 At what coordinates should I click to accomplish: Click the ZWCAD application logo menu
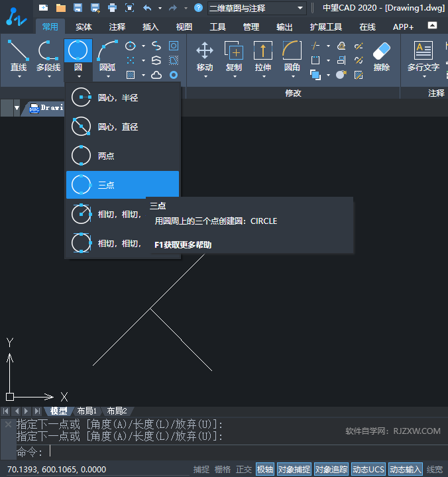click(17, 17)
